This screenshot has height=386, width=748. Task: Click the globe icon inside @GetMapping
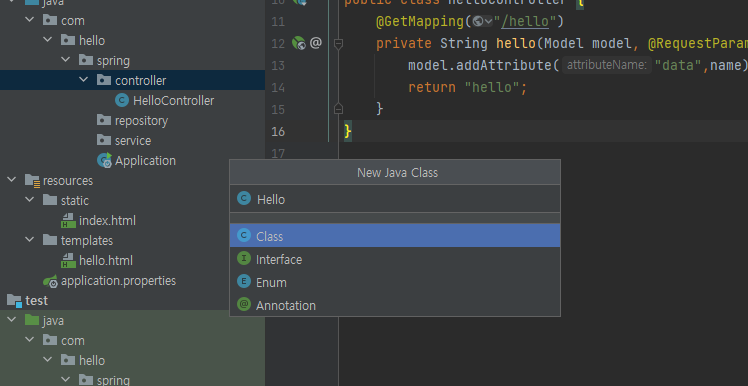tap(478, 21)
